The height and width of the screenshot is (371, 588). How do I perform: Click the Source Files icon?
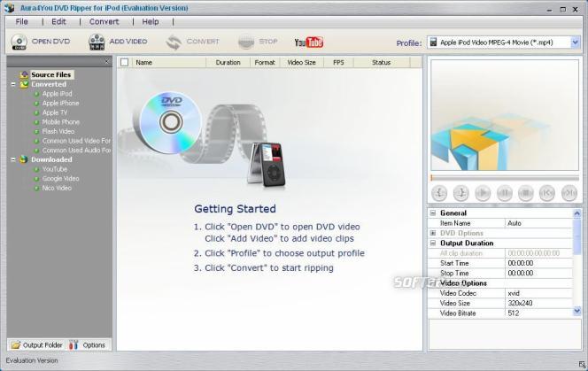[24, 74]
